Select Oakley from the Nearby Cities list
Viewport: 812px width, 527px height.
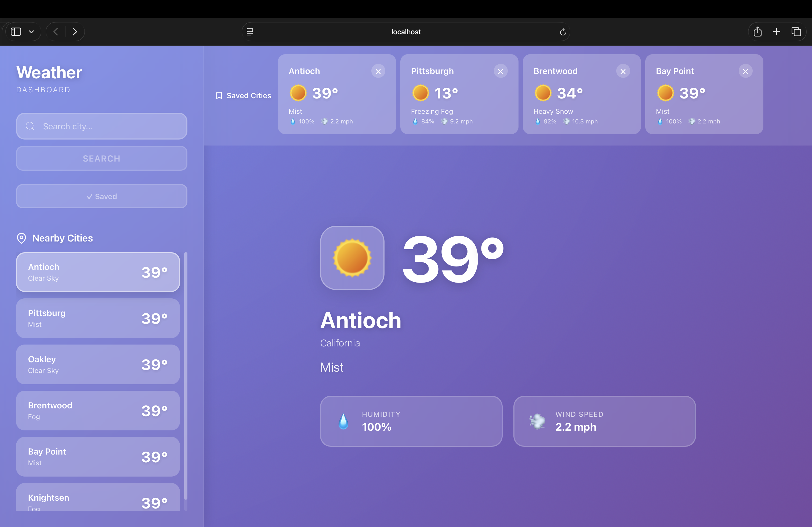click(x=97, y=364)
